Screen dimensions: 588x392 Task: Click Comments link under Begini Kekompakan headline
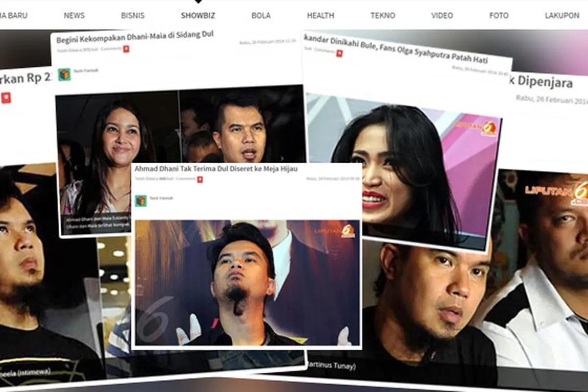pyautogui.click(x=110, y=49)
